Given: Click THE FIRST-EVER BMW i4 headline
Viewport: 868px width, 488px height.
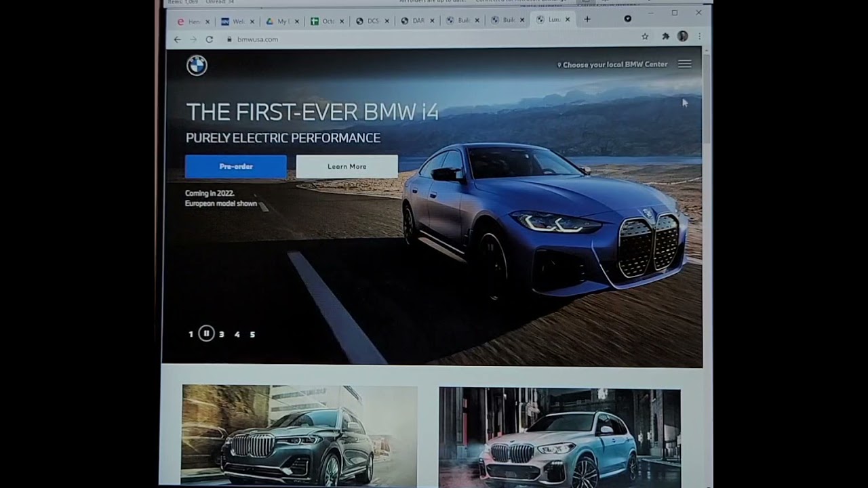Looking at the screenshot, I should click(x=312, y=112).
